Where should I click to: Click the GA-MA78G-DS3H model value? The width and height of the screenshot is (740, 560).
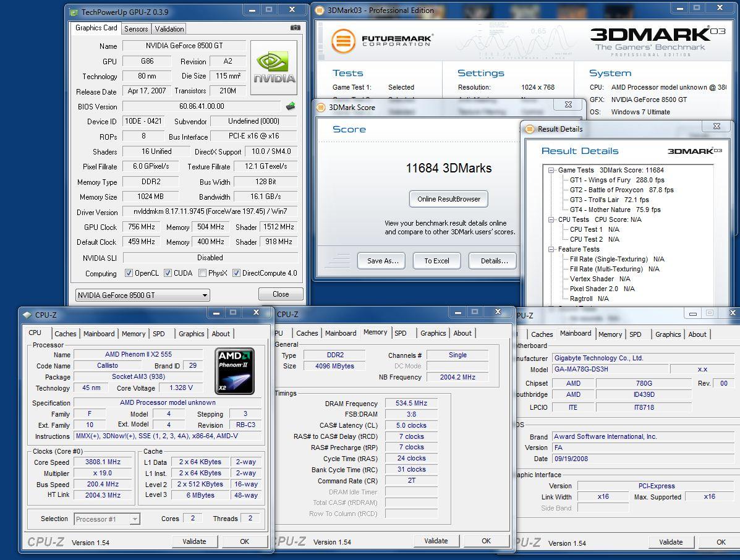611,369
